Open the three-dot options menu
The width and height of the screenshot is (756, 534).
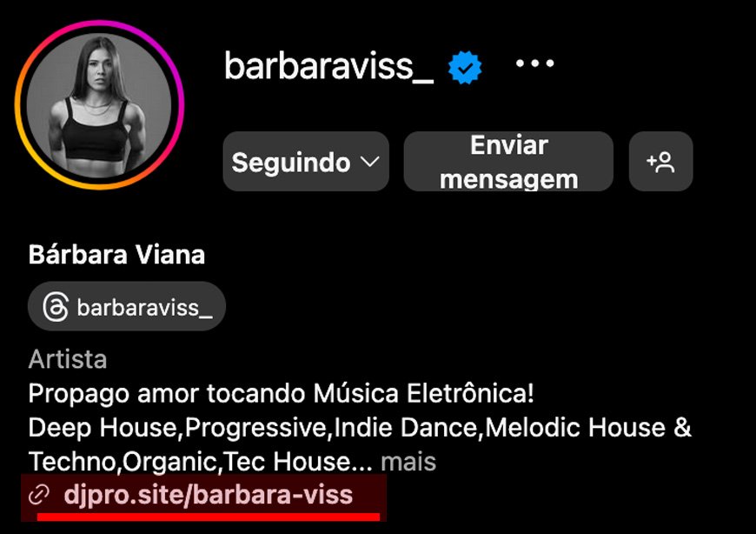tap(534, 63)
